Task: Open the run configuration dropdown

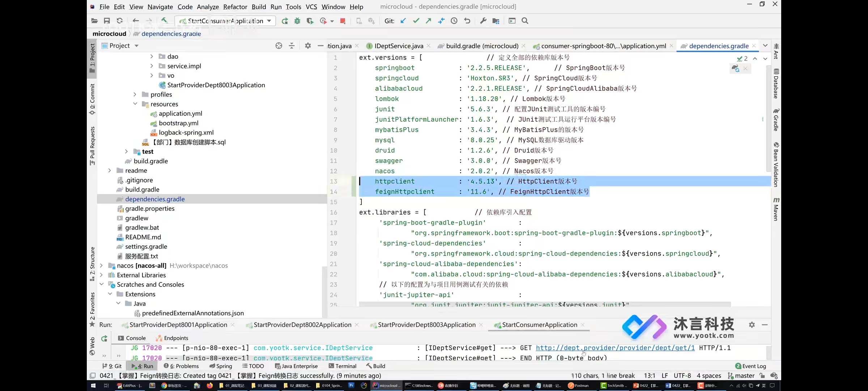Action: point(269,21)
